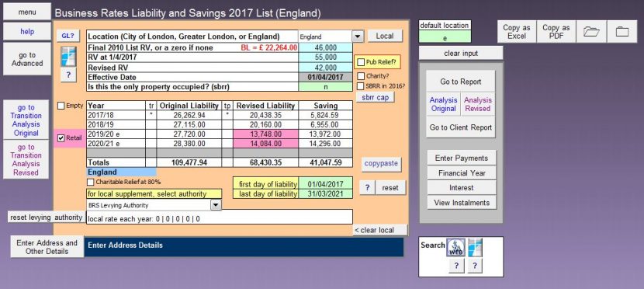The height and width of the screenshot is (289, 644).
Task: Toggle the Pub Relief? checkbox
Action: (x=361, y=62)
